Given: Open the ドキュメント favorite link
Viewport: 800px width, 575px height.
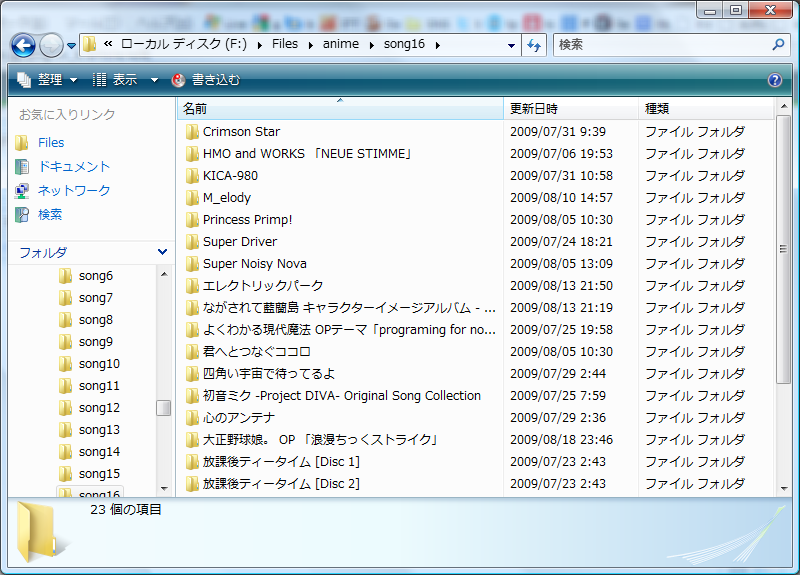Looking at the screenshot, I should (x=74, y=166).
